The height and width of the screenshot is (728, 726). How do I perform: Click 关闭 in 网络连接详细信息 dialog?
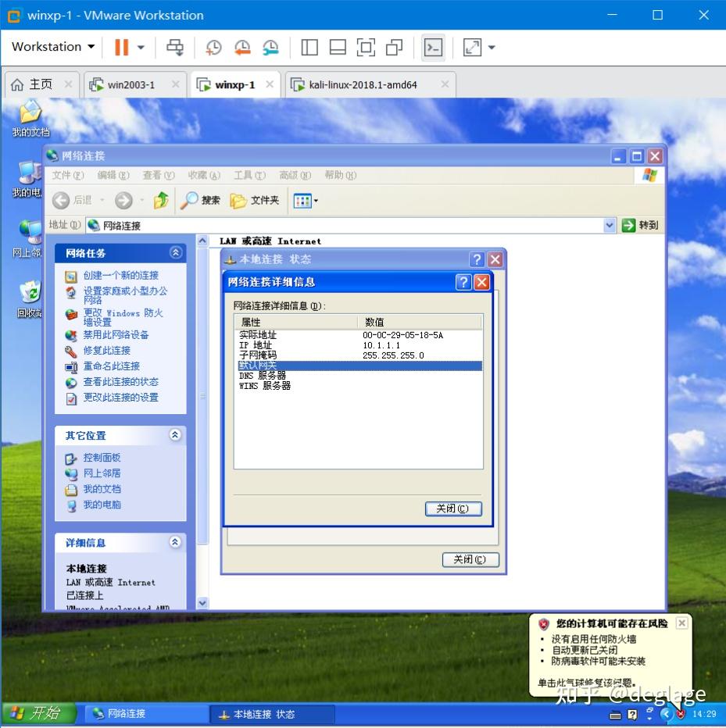click(x=453, y=509)
